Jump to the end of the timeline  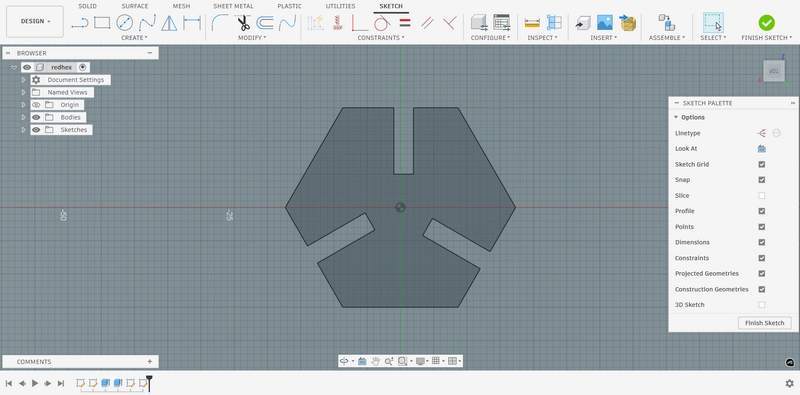(61, 383)
